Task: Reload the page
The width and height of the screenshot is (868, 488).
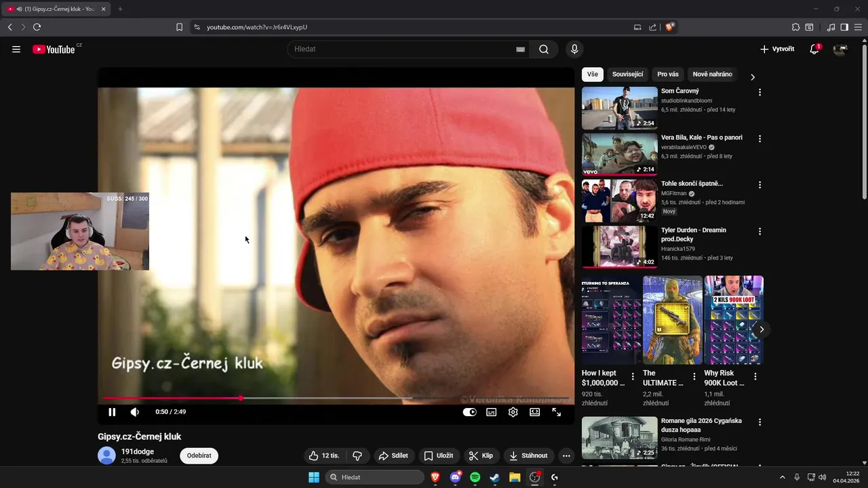Action: coord(37,27)
